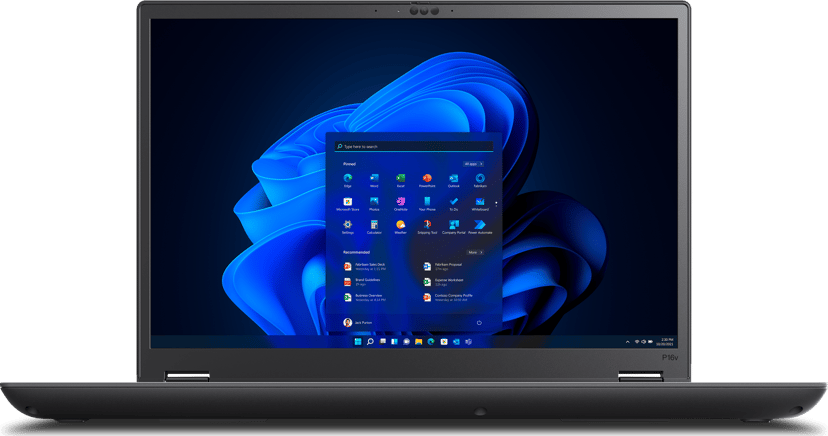Open the Word app in Pinned
The image size is (828, 436).
[x=374, y=179]
